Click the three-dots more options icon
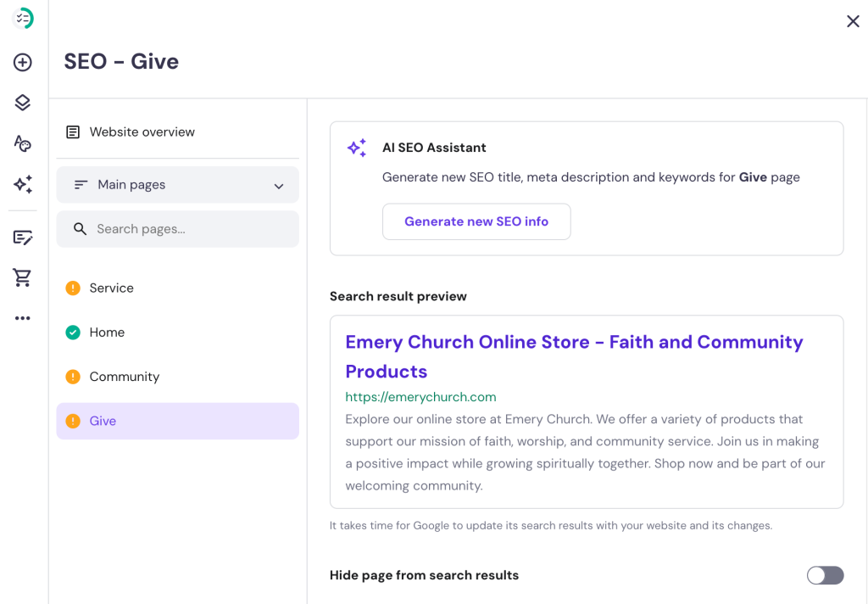Viewport: 868px width, 604px height. [23, 318]
